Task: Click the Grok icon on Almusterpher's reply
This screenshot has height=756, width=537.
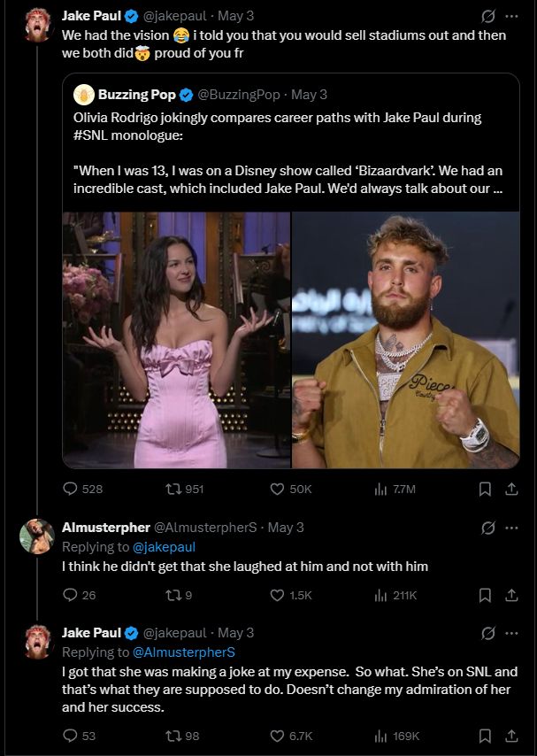Action: [487, 528]
